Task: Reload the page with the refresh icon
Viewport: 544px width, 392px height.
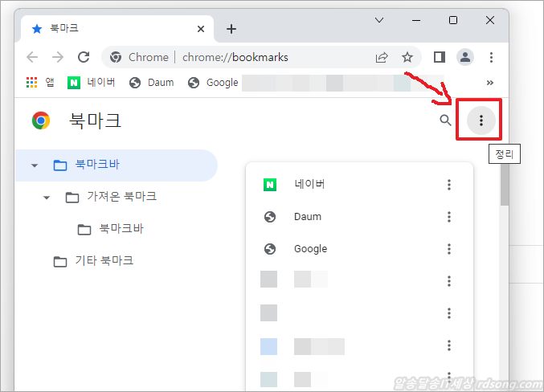Action: (x=83, y=57)
